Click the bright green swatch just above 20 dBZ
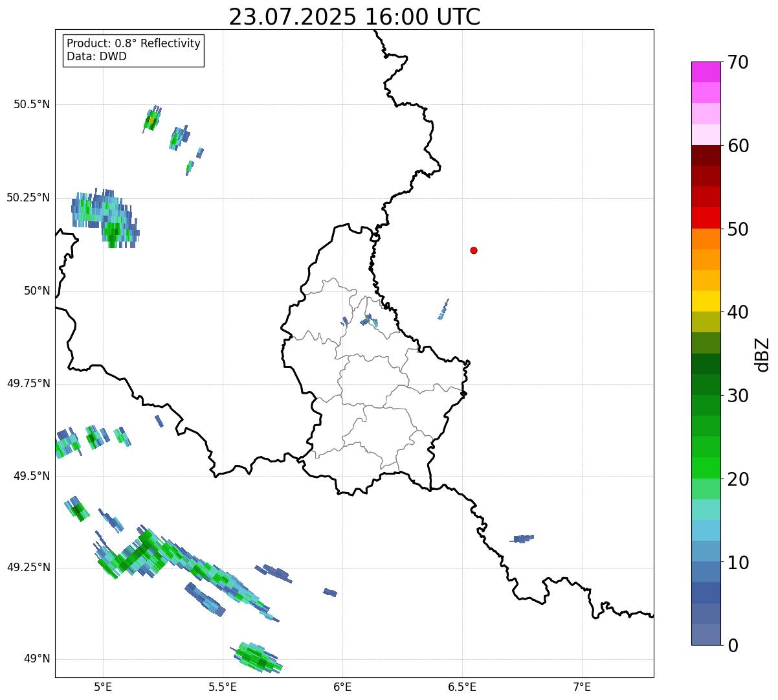 coord(706,468)
